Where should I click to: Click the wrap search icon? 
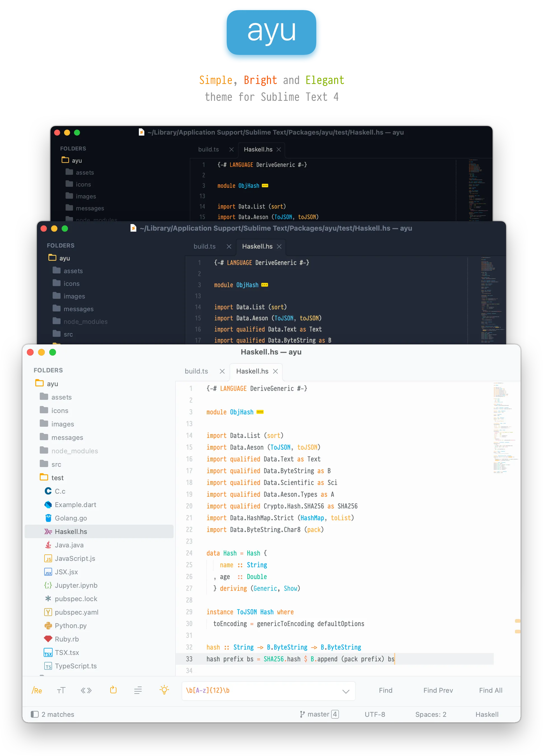(x=113, y=690)
